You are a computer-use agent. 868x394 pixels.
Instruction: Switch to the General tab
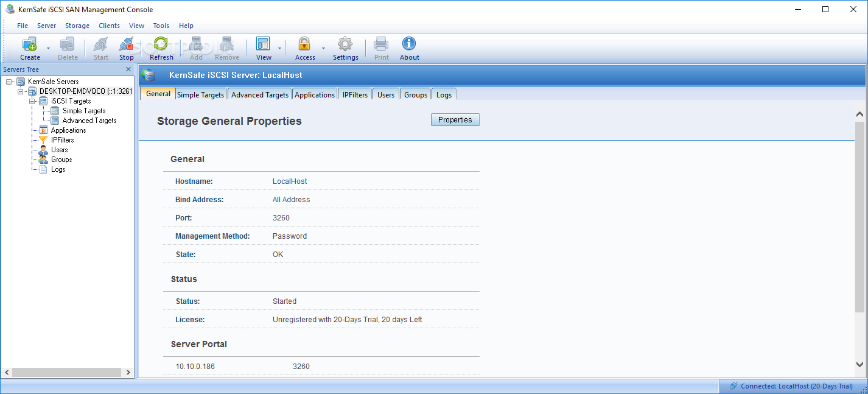158,94
